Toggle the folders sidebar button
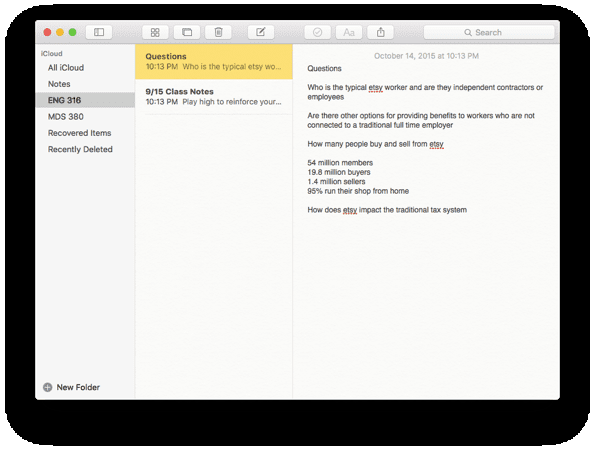The width and height of the screenshot is (595, 450). point(99,32)
